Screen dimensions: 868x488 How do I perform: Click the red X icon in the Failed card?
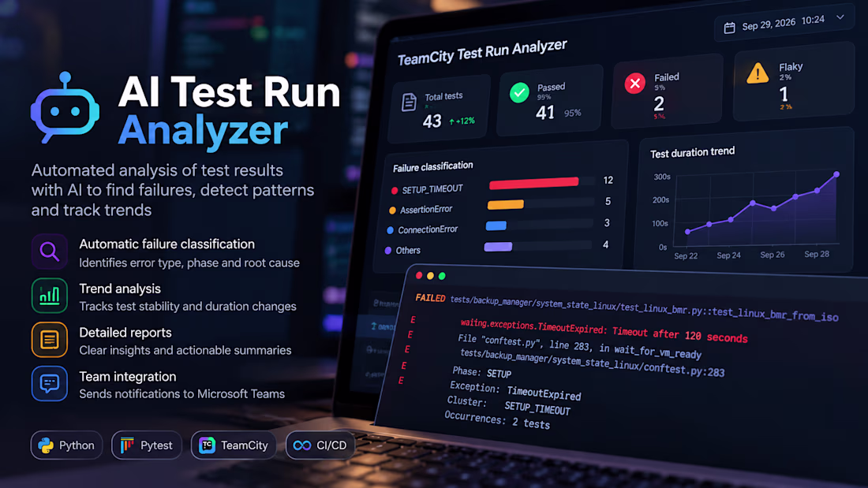(635, 84)
